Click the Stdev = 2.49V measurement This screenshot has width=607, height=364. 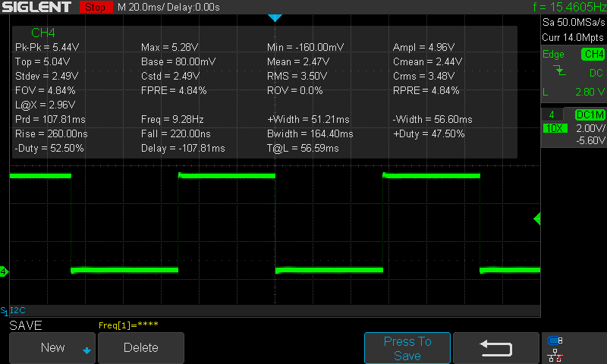point(46,76)
